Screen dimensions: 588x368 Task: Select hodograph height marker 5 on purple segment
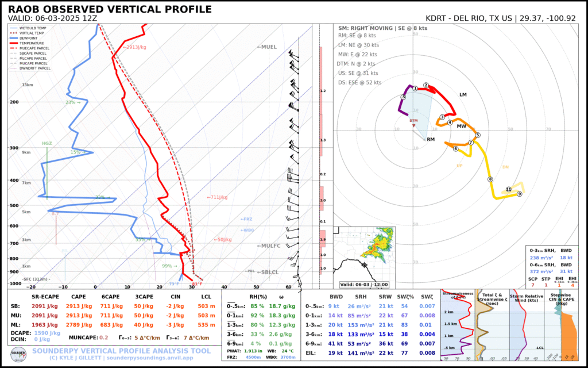point(403,97)
